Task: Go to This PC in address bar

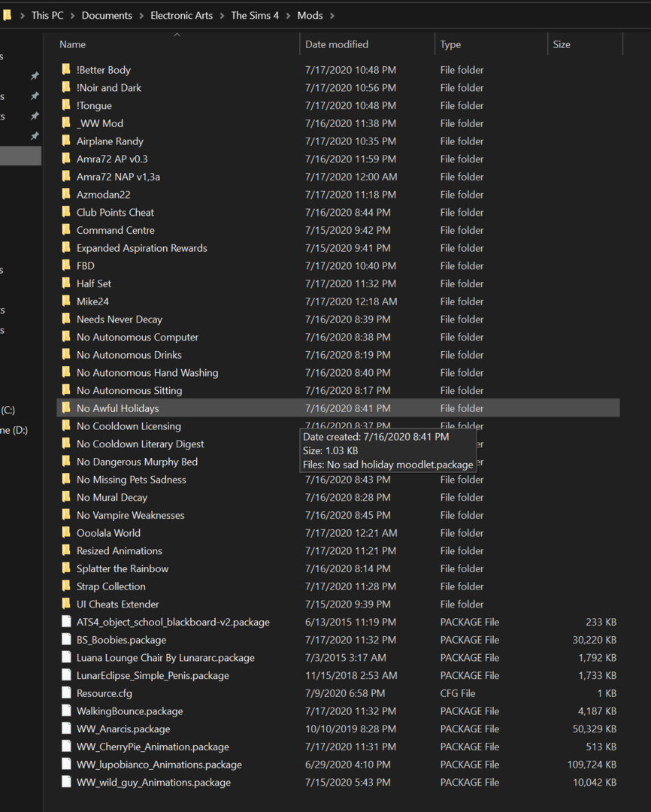Action: coord(47,16)
